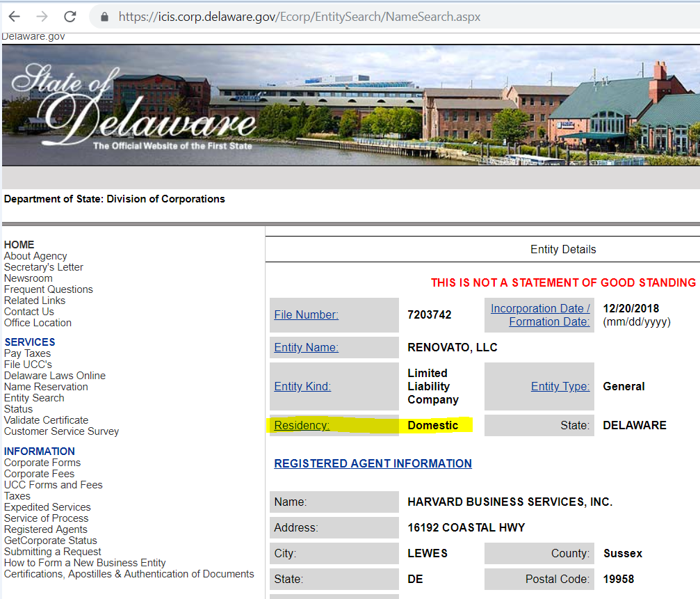This screenshot has height=599, width=700.
Task: Open File UCC's service link
Action: tap(28, 365)
